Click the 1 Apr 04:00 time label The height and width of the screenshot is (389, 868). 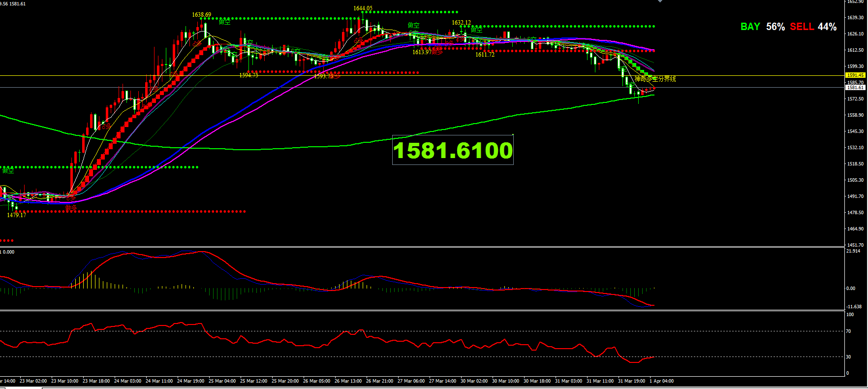point(662,381)
